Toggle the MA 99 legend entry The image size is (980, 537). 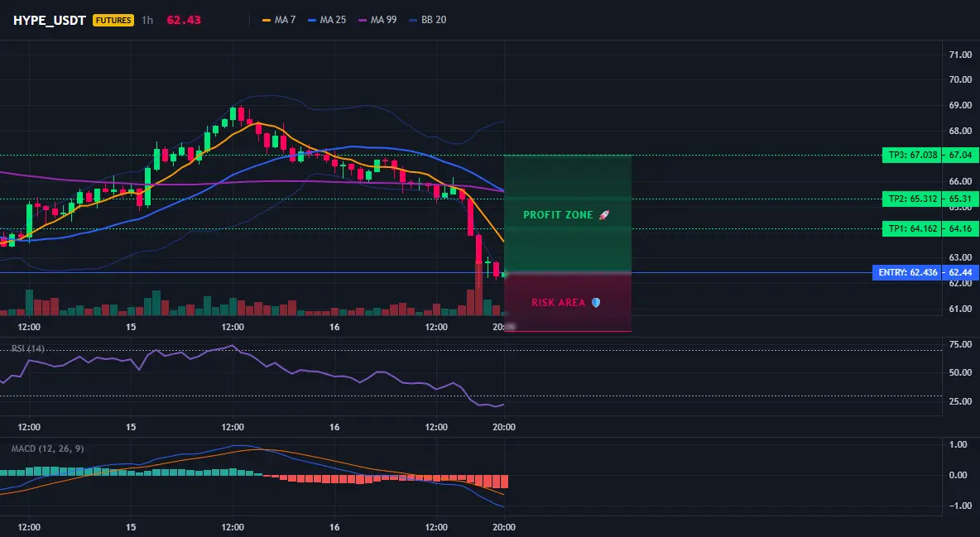click(x=377, y=20)
